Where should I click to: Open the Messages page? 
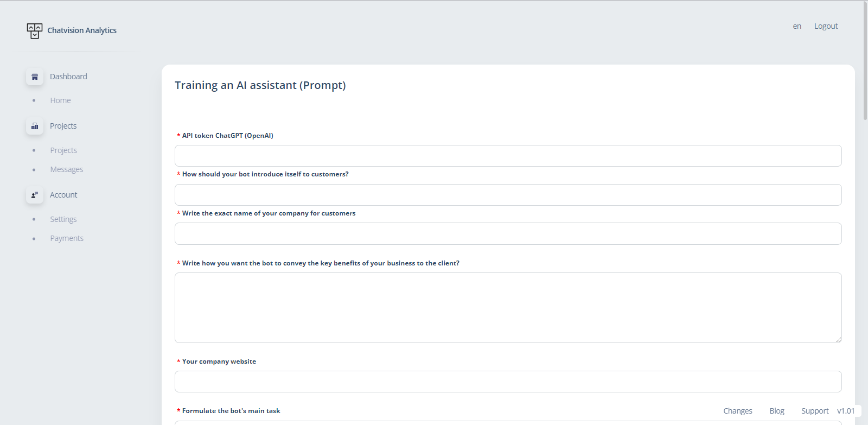[67, 169]
